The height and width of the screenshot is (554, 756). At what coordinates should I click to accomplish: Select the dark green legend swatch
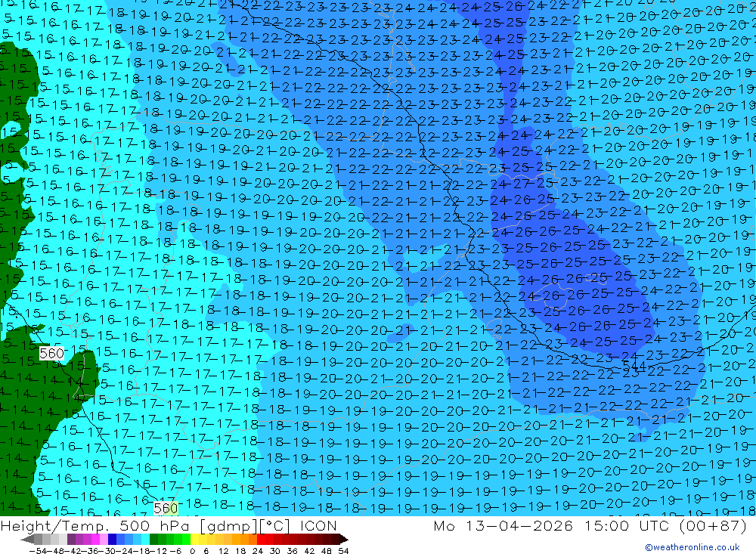[x=153, y=540]
